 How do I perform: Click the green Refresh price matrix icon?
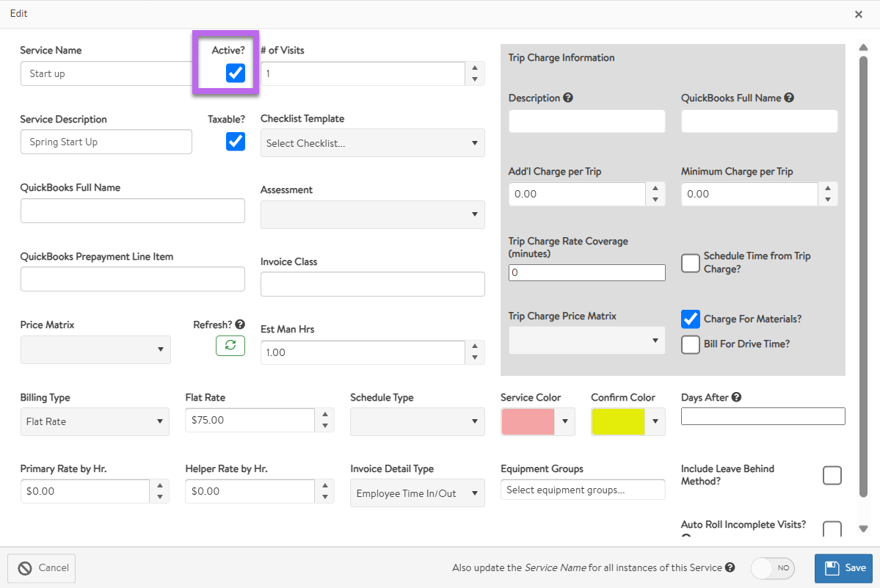(x=230, y=346)
